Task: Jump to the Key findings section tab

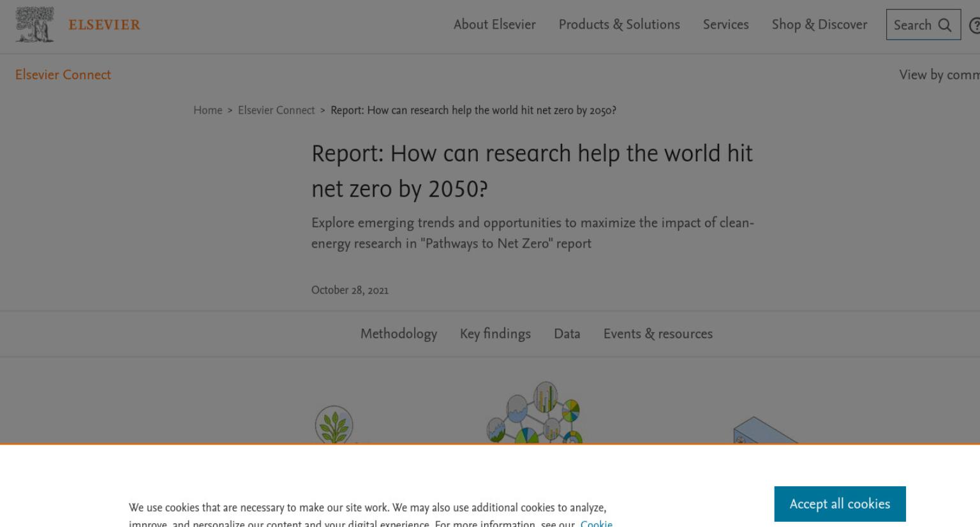Action: (x=495, y=334)
